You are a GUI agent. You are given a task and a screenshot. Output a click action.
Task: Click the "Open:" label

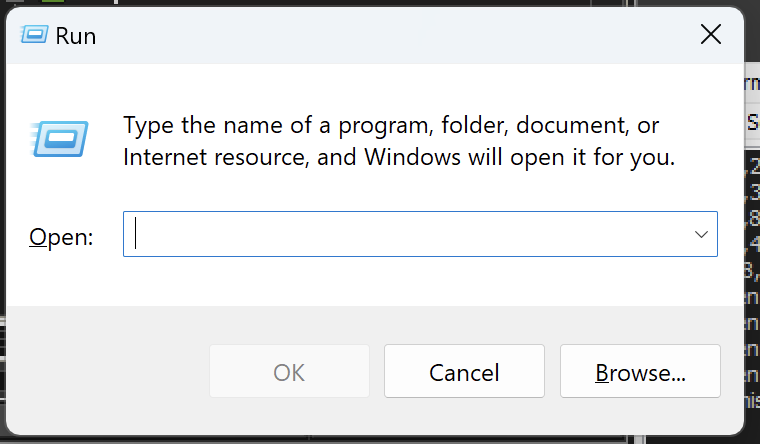tap(61, 237)
